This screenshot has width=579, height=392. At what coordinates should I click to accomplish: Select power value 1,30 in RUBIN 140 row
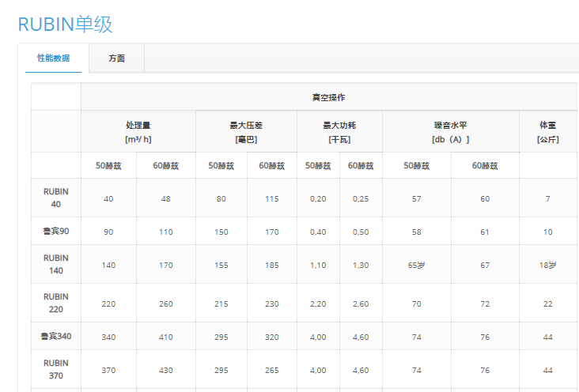tap(361, 266)
